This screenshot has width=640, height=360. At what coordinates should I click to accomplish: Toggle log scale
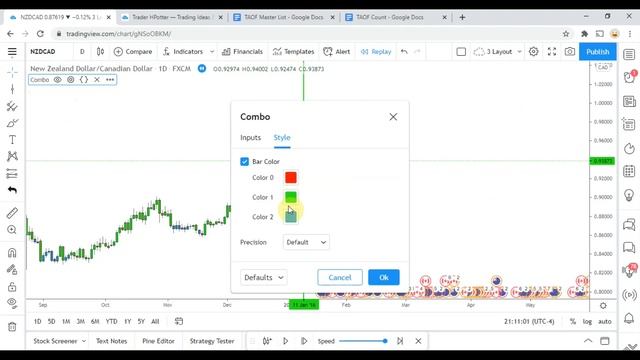[587, 322]
